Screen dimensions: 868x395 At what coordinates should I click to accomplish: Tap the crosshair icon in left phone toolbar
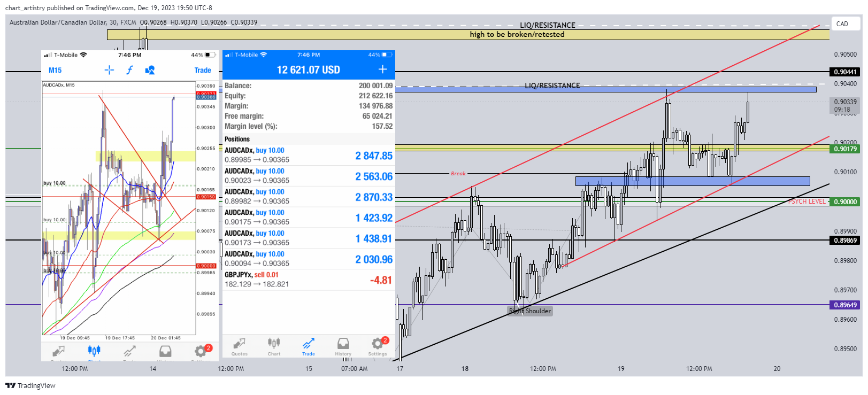coord(109,70)
